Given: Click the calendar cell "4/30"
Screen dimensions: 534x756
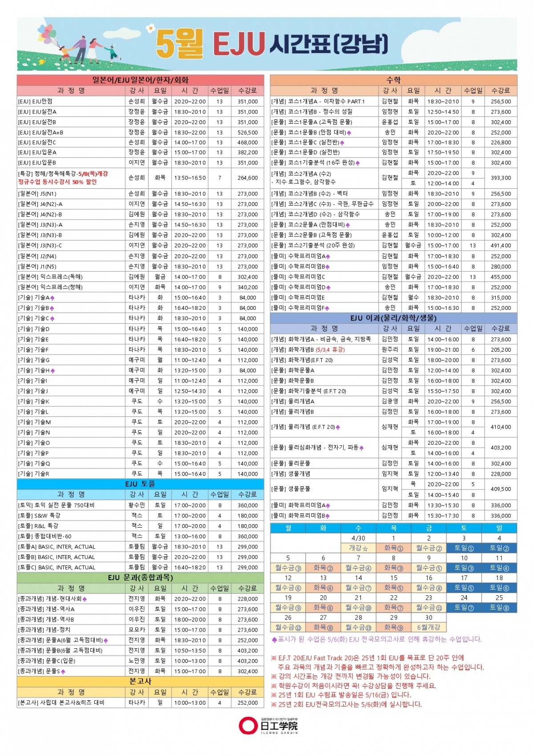Looking at the screenshot, I should click(358, 538).
